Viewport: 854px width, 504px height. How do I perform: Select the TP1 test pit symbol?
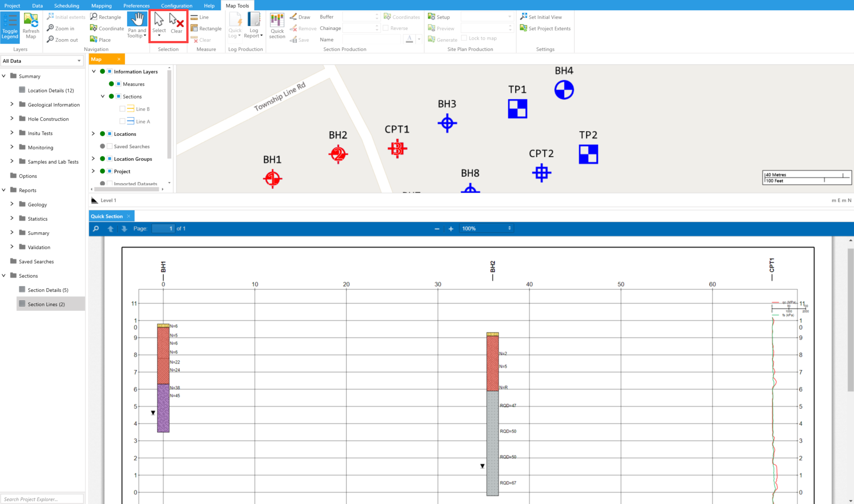pos(517,109)
